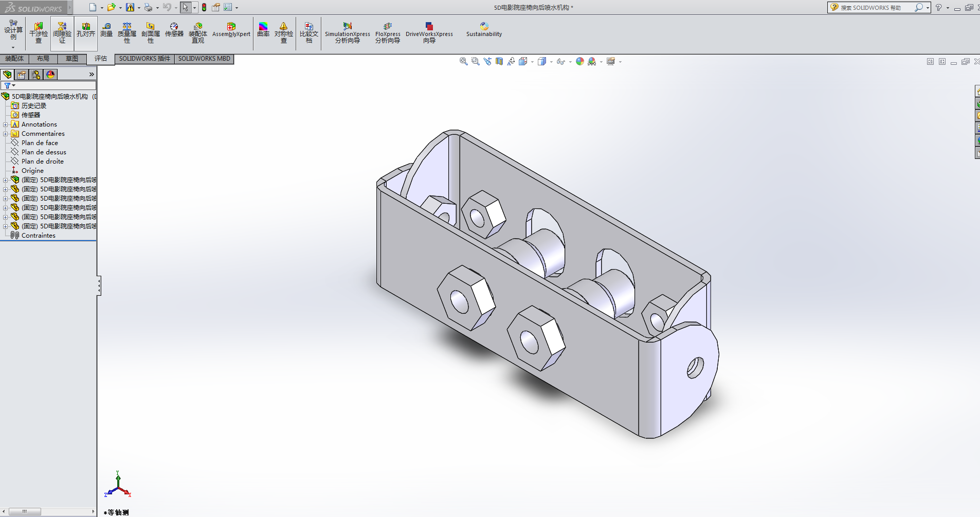The height and width of the screenshot is (517, 980).
Task: Launch AssemblyXpert
Action: point(231,30)
